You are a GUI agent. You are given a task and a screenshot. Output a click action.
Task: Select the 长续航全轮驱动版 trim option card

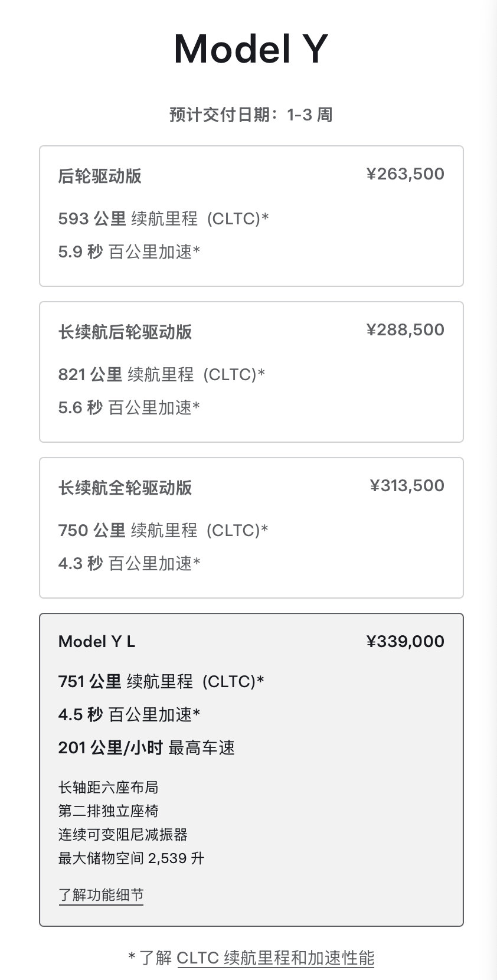251,528
